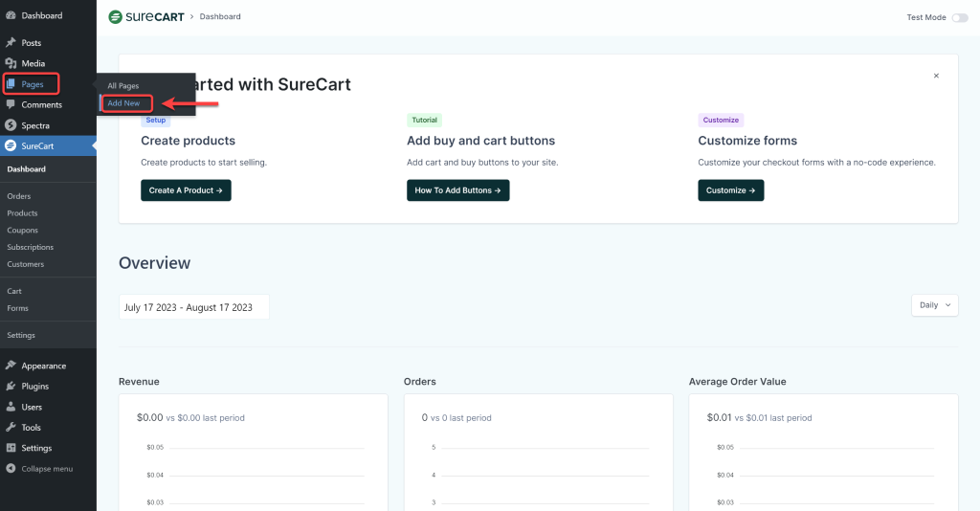
Task: Select All Pages in Pages flyout
Action: tap(123, 85)
